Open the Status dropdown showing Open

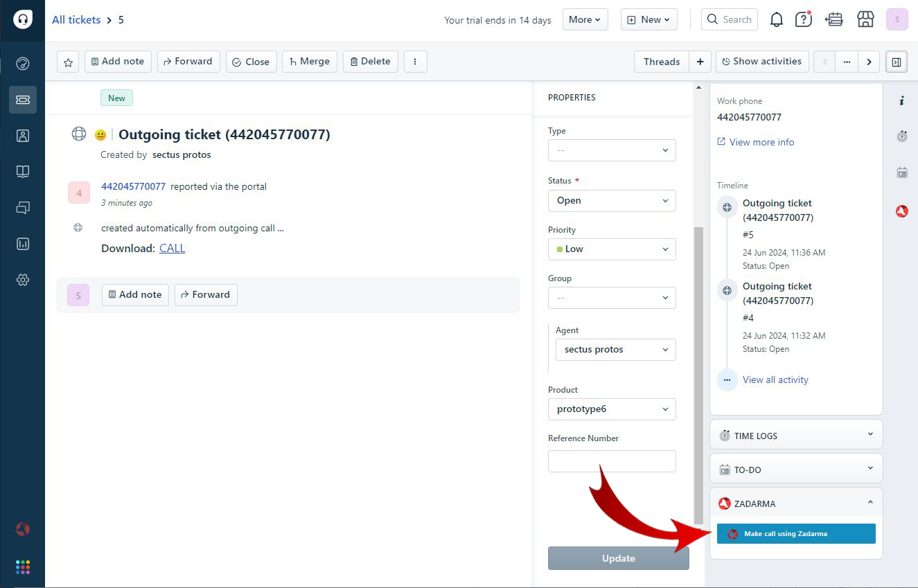tap(611, 201)
